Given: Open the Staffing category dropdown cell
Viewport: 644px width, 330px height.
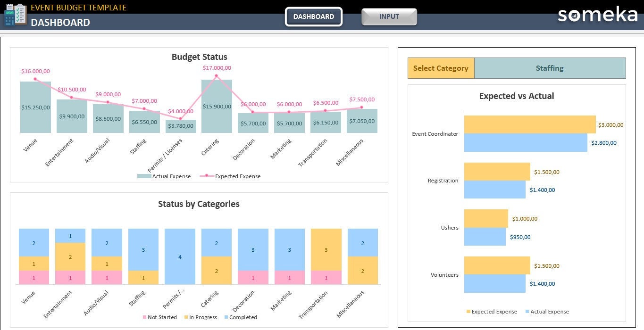Looking at the screenshot, I should (550, 68).
